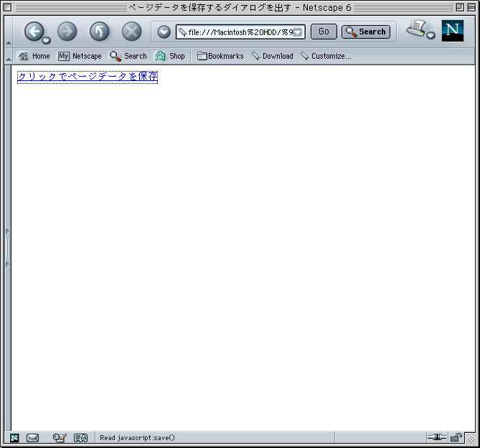480x448 pixels.
Task: Open the Print options dropdown arrow
Action: click(431, 35)
